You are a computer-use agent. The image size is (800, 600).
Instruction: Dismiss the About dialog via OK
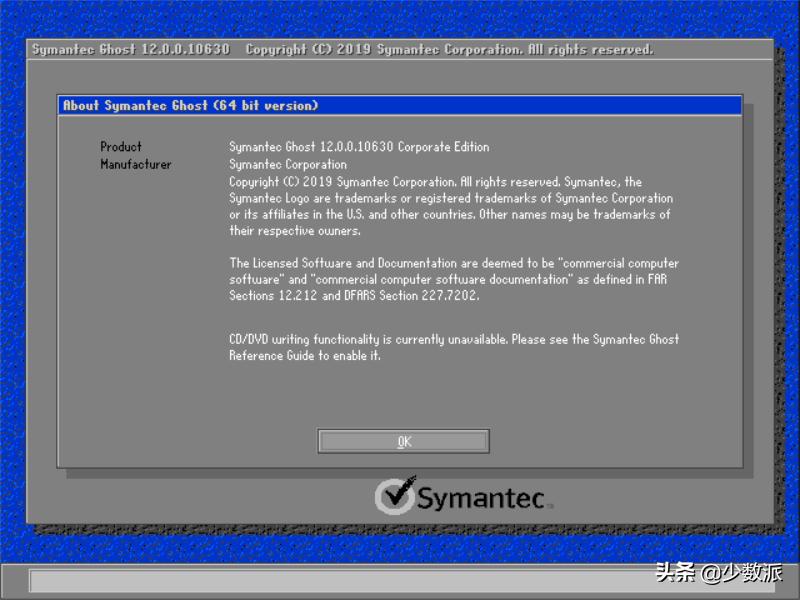click(x=402, y=440)
